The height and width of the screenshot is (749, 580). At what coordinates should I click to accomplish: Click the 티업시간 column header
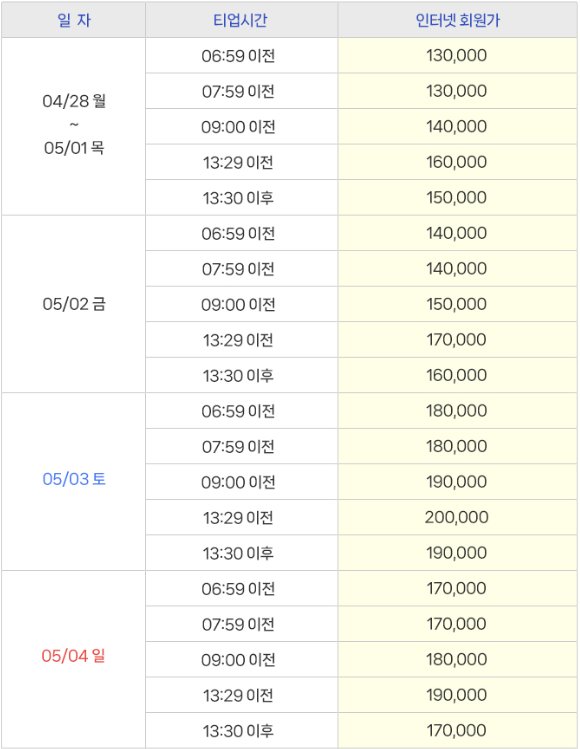click(x=241, y=20)
